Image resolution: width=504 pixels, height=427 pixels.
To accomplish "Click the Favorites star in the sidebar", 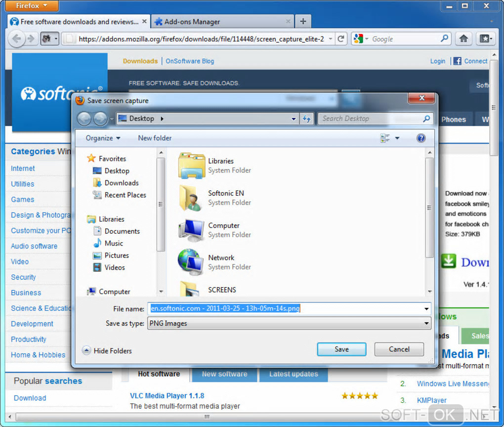I will [x=91, y=158].
